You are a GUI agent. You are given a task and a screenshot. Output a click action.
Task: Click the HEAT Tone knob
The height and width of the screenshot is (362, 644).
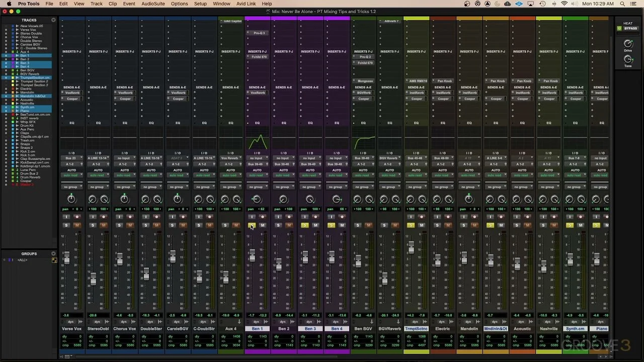coord(628,60)
